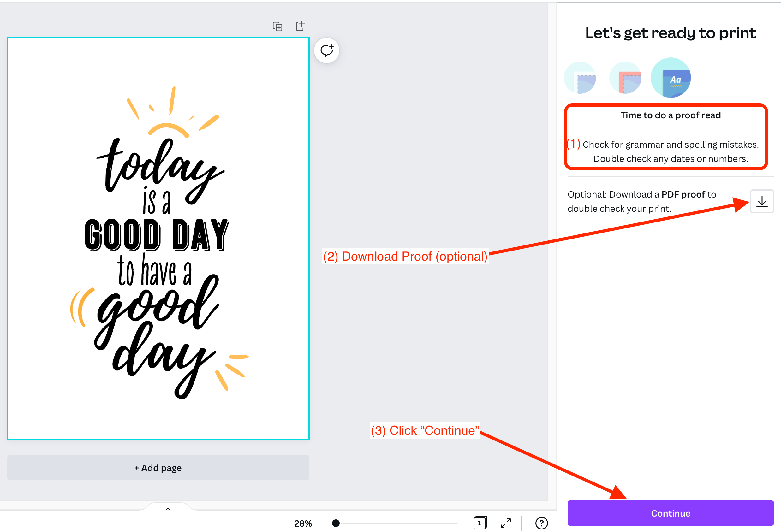Enter fullscreen with the expand arrows icon
Image resolution: width=781 pixels, height=532 pixels.
coord(505,523)
